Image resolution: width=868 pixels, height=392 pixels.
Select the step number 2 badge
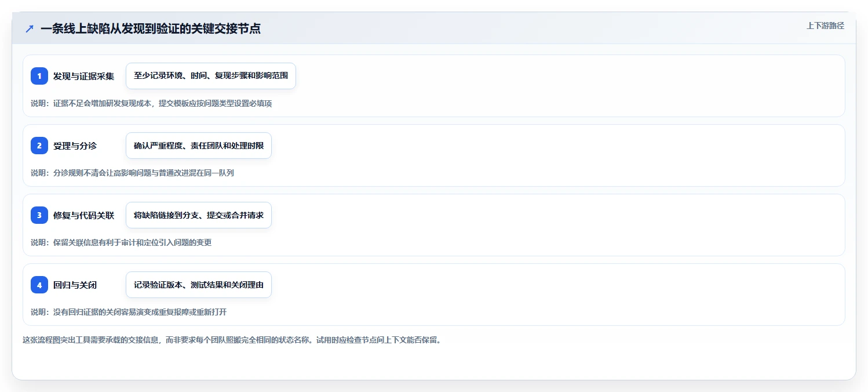coord(39,146)
